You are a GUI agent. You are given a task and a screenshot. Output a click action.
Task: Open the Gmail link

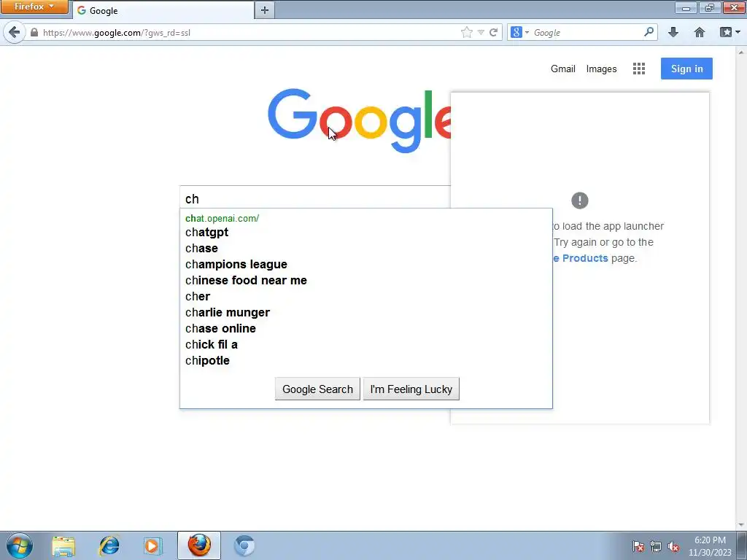click(x=562, y=69)
